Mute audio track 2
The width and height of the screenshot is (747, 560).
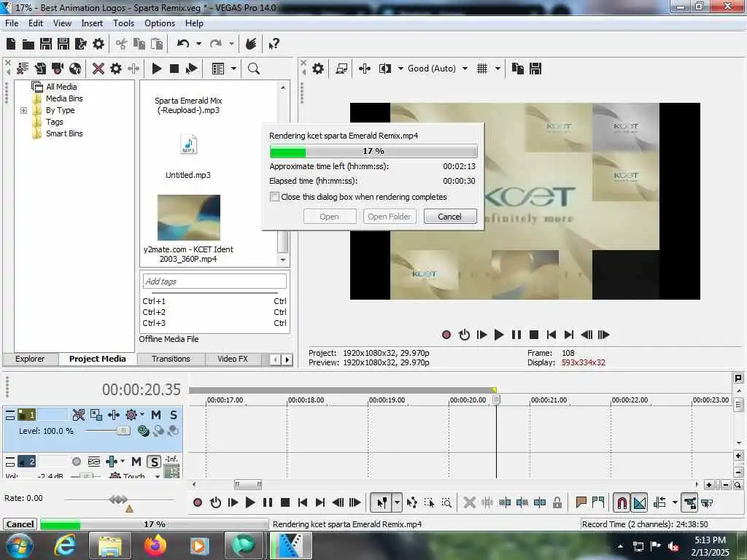point(136,462)
